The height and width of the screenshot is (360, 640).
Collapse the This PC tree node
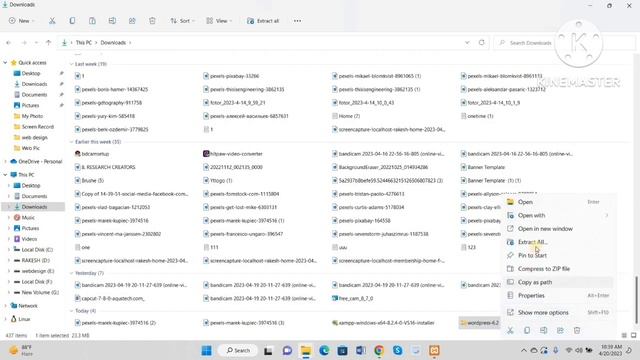point(5,175)
